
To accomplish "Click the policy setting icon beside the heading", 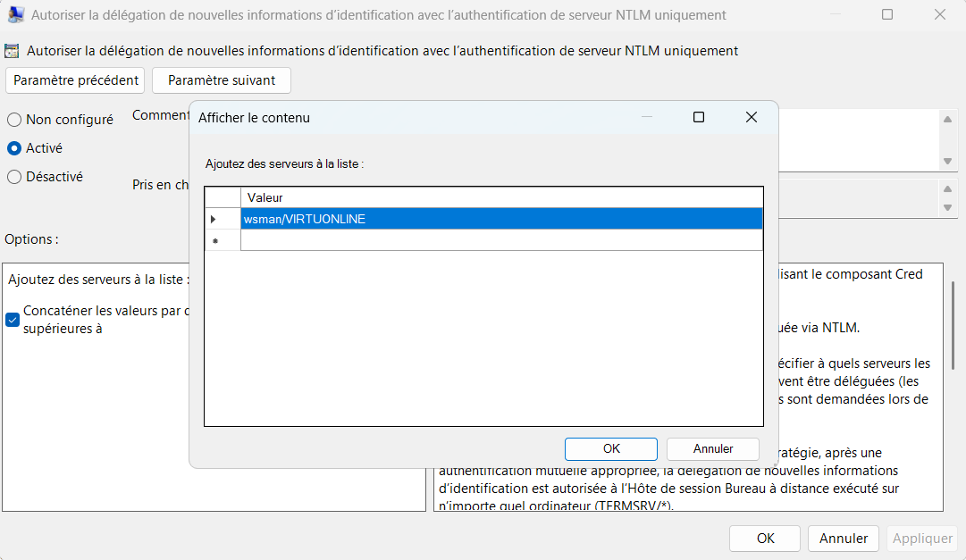I will (13, 51).
